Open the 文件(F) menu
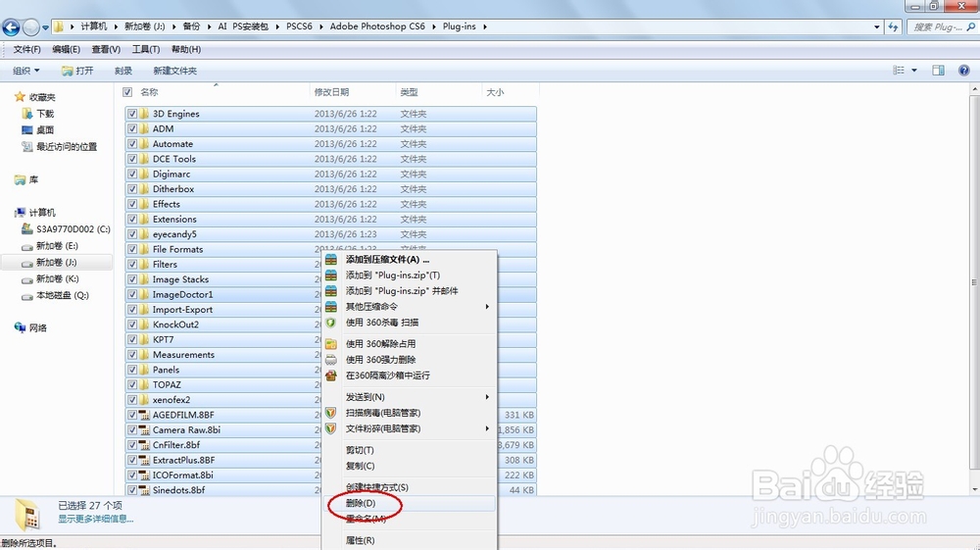Viewport: 980px width, 550px height. tap(26, 49)
